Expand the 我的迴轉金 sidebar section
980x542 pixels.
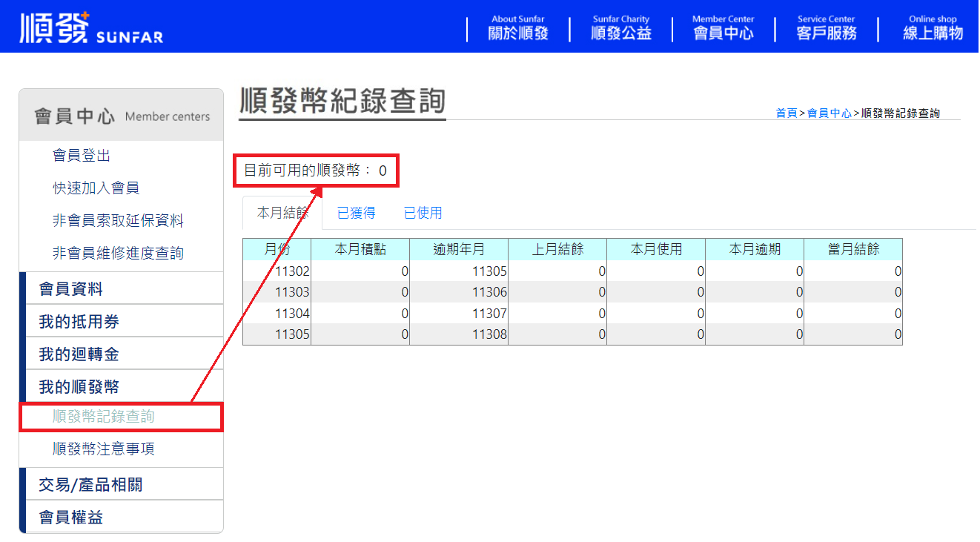[x=79, y=354]
